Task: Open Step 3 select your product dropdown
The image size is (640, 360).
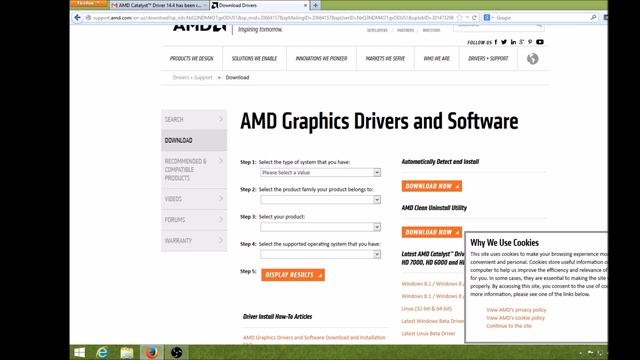Action: click(x=320, y=227)
